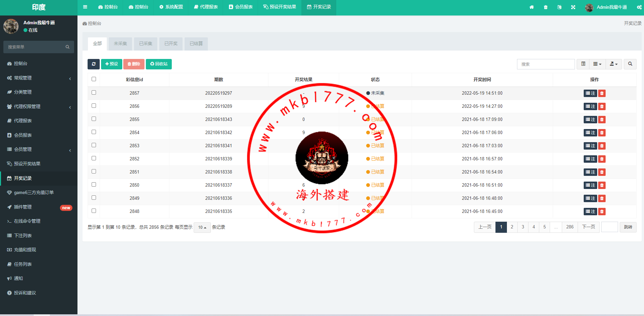644x316 pixels.
Task: Click the 跳转 jump button
Action: [x=628, y=227]
